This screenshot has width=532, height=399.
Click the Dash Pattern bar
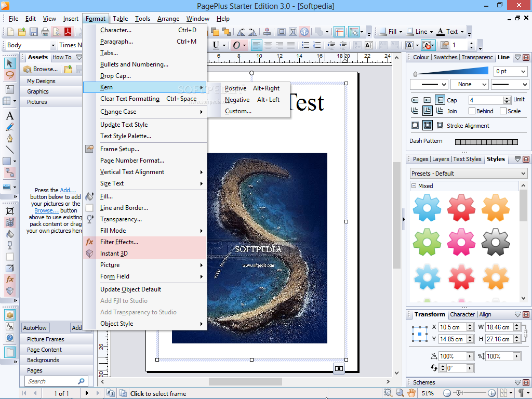click(x=486, y=142)
